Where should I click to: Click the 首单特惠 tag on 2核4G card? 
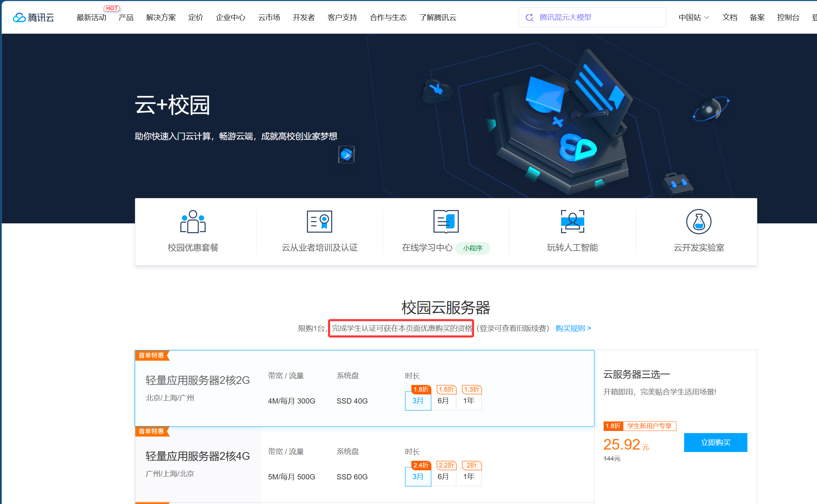152,431
